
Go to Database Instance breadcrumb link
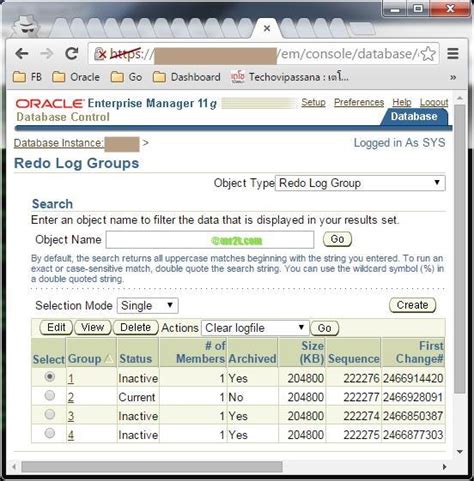59,143
